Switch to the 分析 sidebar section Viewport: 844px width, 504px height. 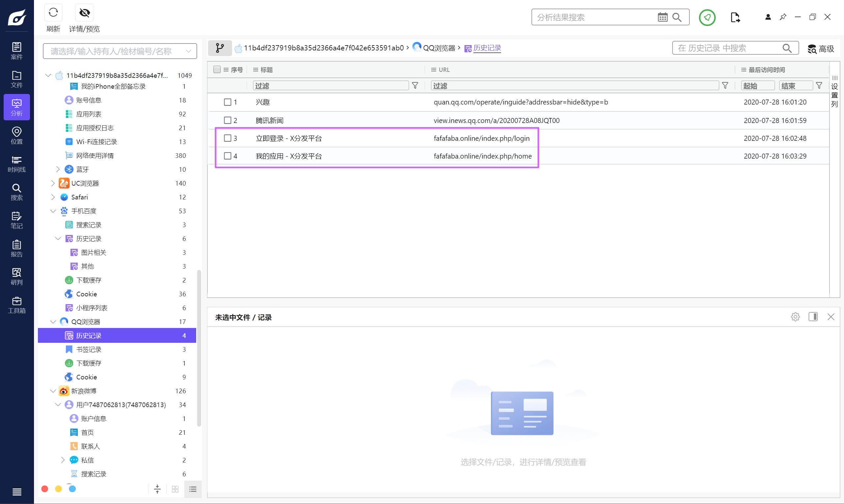[16, 107]
